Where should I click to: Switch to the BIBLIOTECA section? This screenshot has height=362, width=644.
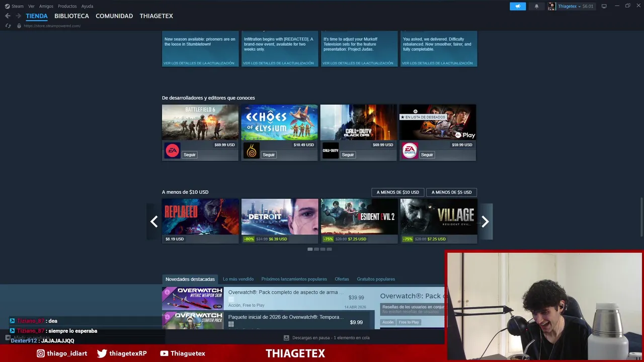point(71,16)
